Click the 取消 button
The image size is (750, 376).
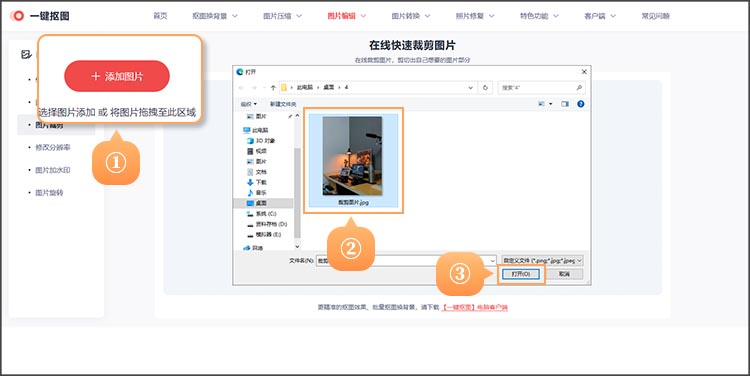564,274
